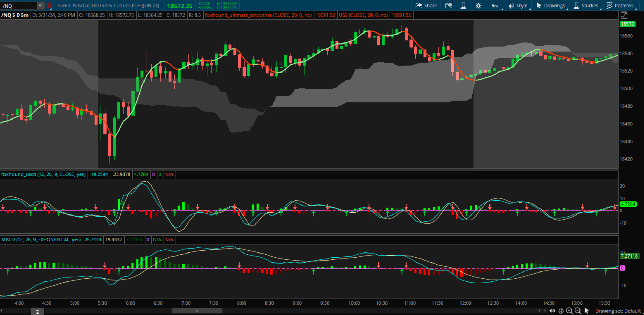Open the Patterns menu

[x=620, y=6]
